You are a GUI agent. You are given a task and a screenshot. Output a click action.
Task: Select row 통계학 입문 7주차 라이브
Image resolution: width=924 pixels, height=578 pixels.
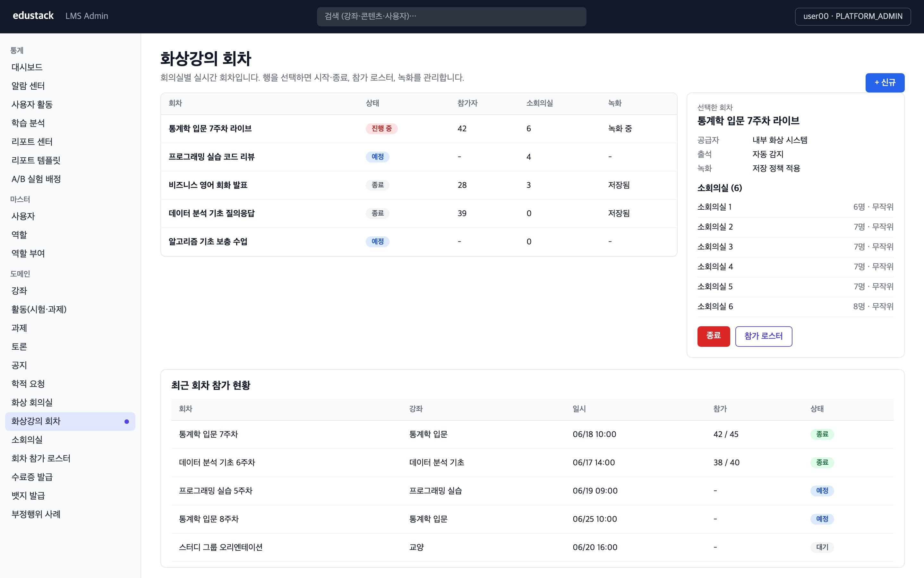tap(419, 129)
